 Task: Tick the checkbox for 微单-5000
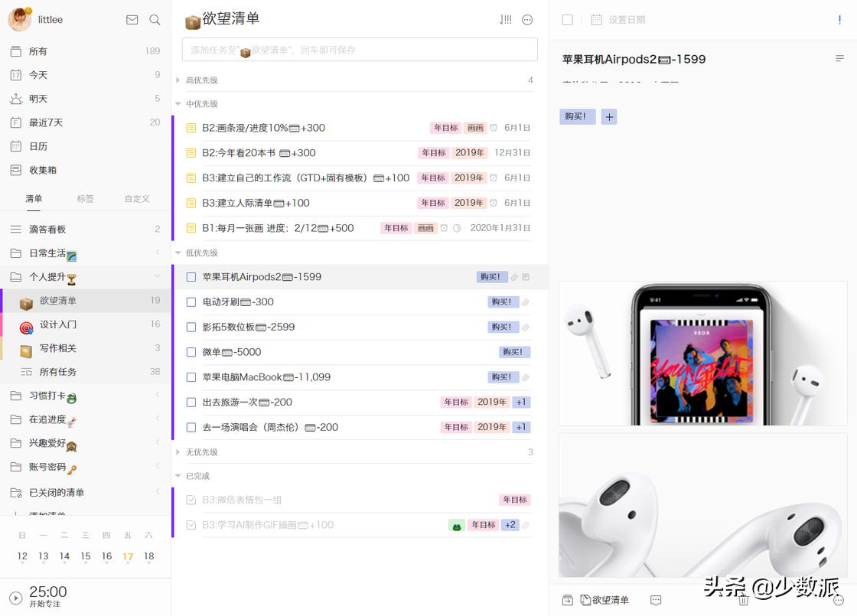click(x=191, y=352)
